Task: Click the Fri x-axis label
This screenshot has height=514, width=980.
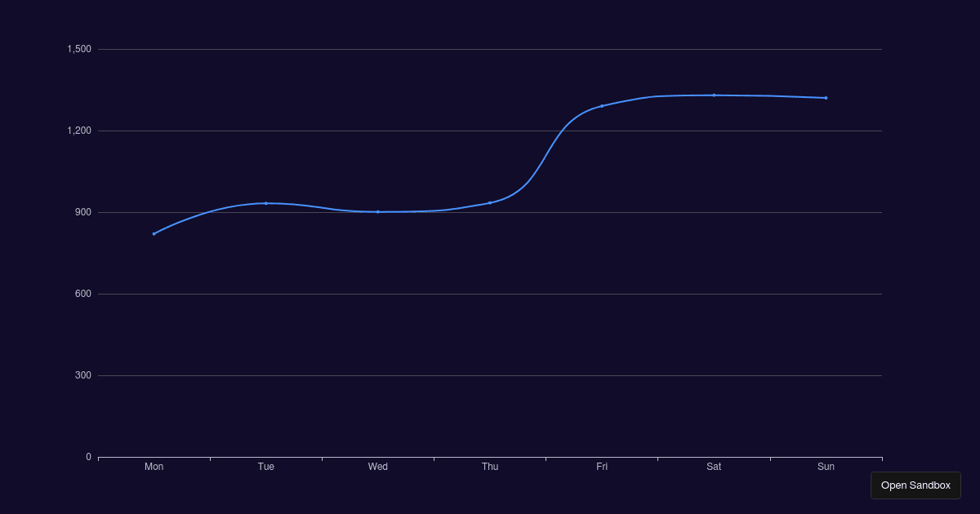Action: (602, 467)
